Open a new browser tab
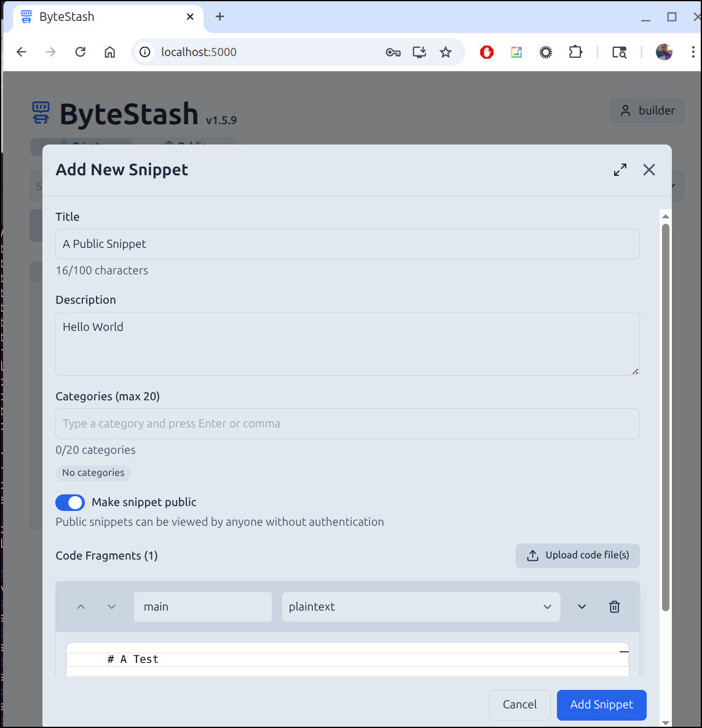 click(220, 17)
